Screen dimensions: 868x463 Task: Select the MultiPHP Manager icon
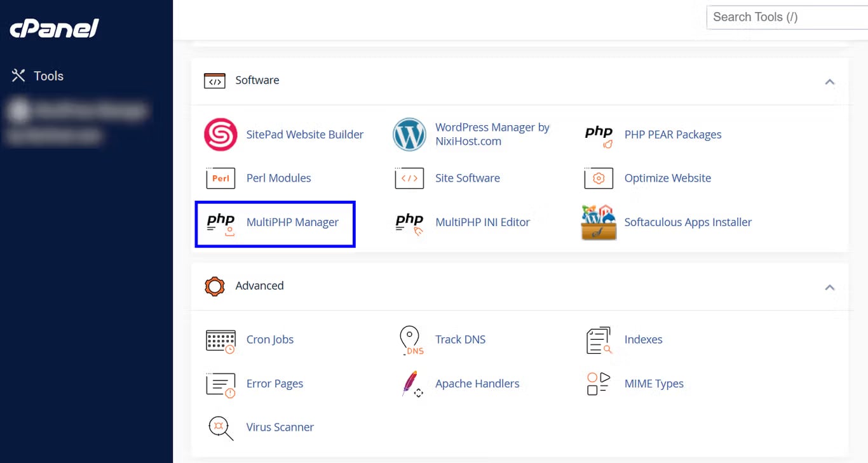point(220,223)
